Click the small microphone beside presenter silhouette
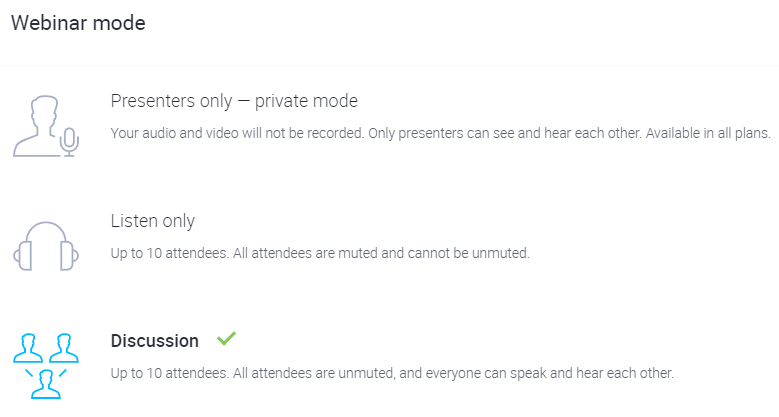The image size is (779, 417). (x=70, y=142)
